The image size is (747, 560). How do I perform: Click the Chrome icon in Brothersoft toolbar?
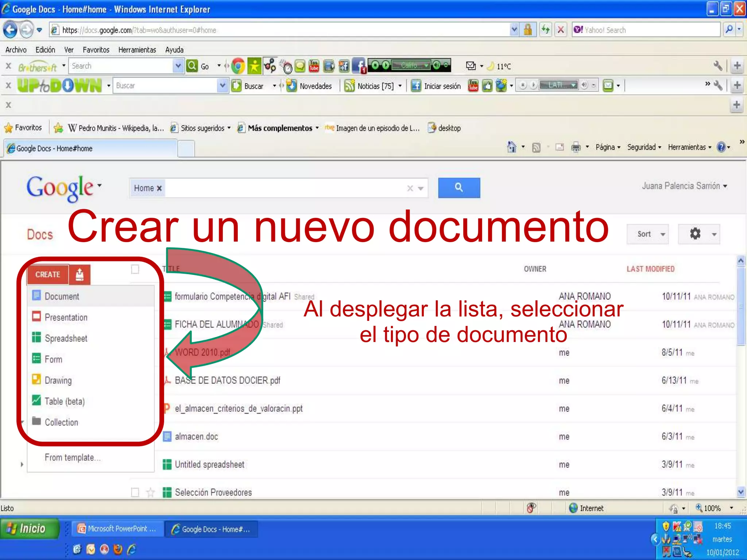point(238,66)
